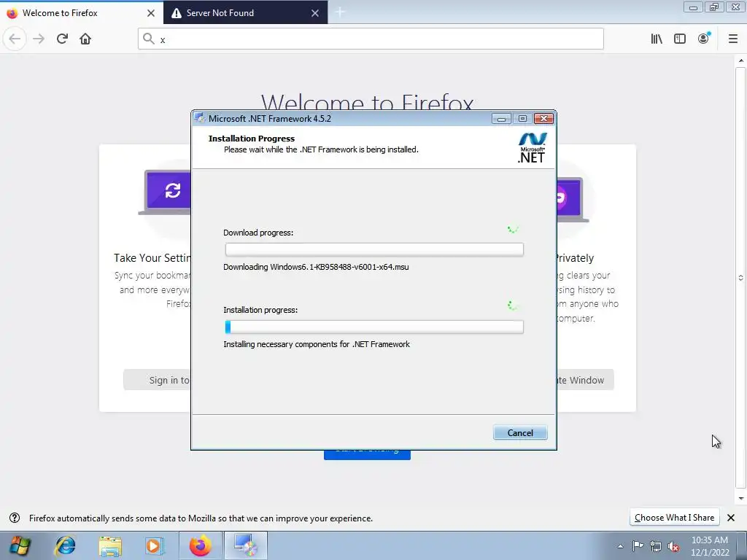Open Windows Explorer folder from taskbar
The width and height of the screenshot is (747, 560).
(110, 545)
